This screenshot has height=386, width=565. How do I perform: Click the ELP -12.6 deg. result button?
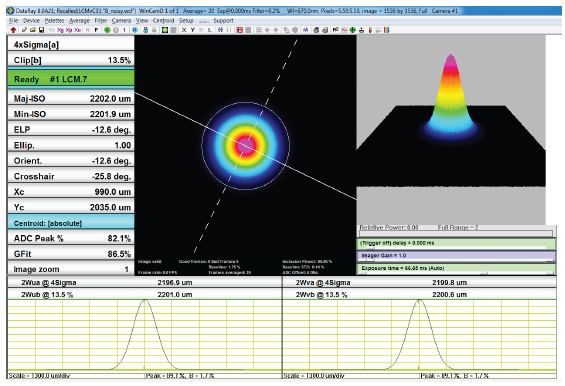(71, 129)
